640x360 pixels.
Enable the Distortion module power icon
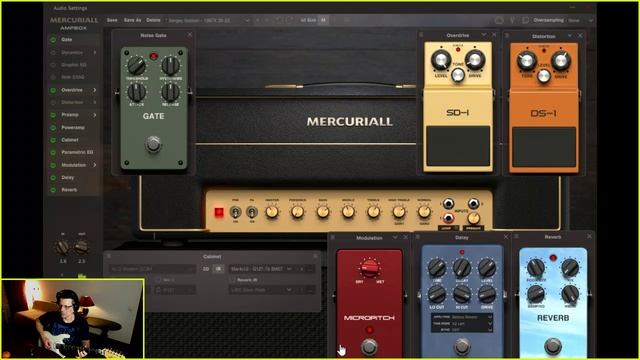(x=53, y=102)
